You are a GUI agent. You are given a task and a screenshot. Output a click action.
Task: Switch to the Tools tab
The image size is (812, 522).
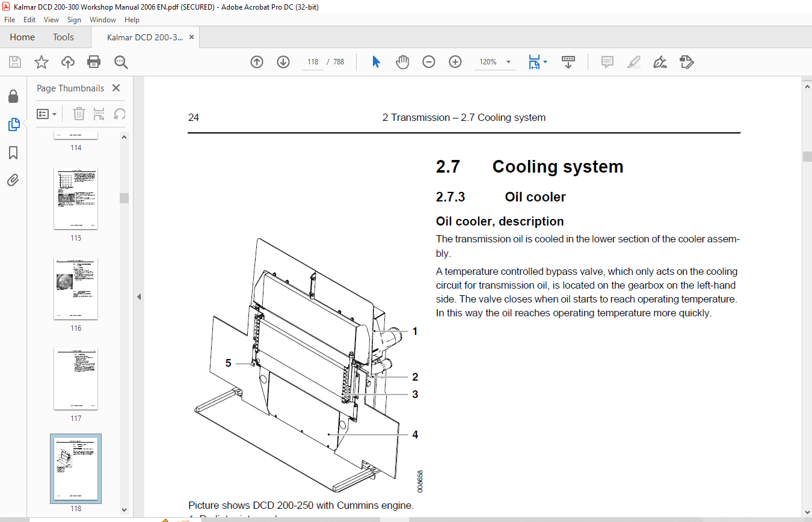(x=63, y=37)
